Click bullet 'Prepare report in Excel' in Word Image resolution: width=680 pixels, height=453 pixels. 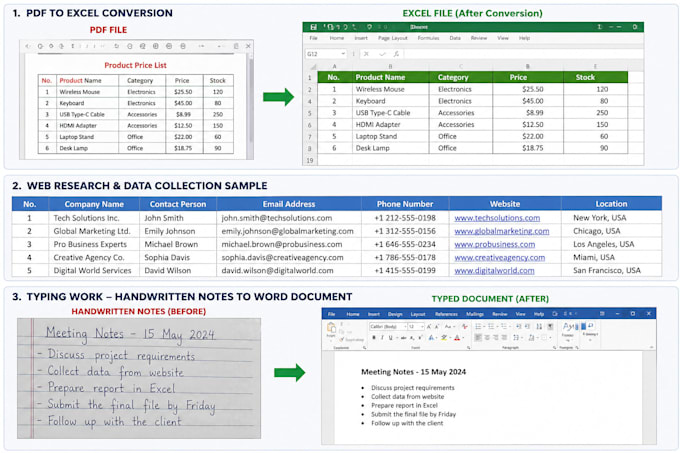(404, 405)
